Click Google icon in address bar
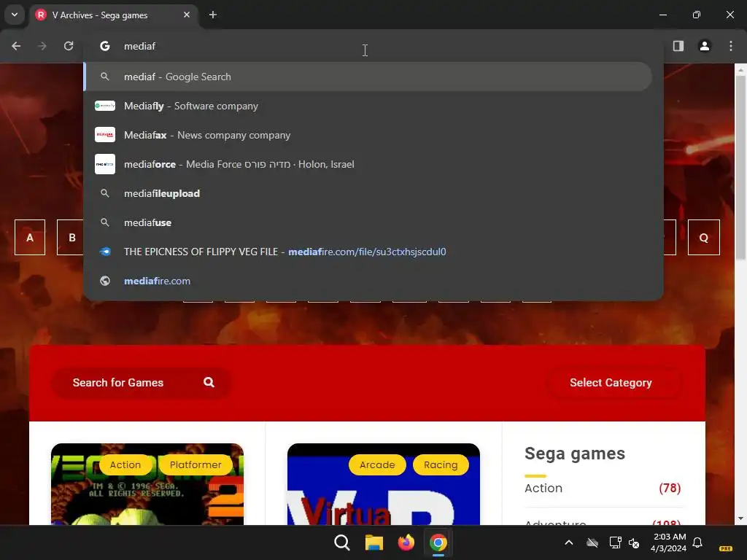 pos(105,46)
